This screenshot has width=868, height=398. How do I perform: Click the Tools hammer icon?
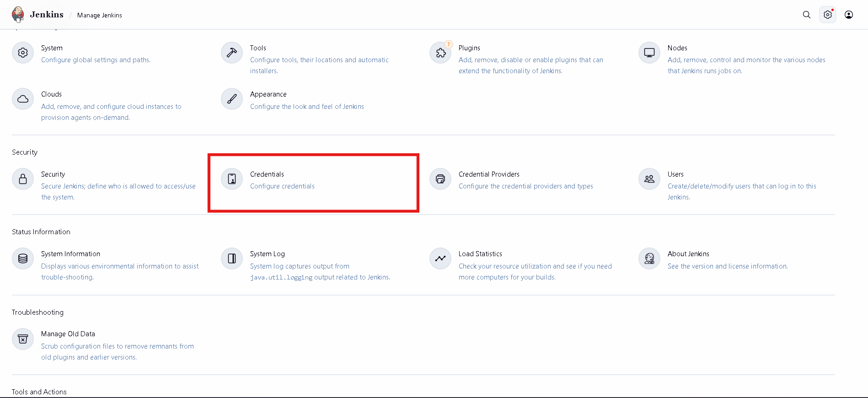pyautogui.click(x=232, y=53)
